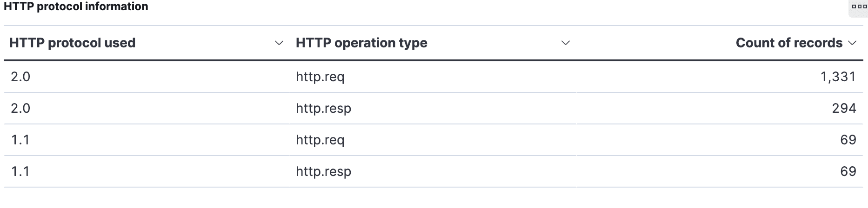This screenshot has height=208, width=868.
Task: Select the 2.0 cell beside count 294
Action: pos(20,108)
